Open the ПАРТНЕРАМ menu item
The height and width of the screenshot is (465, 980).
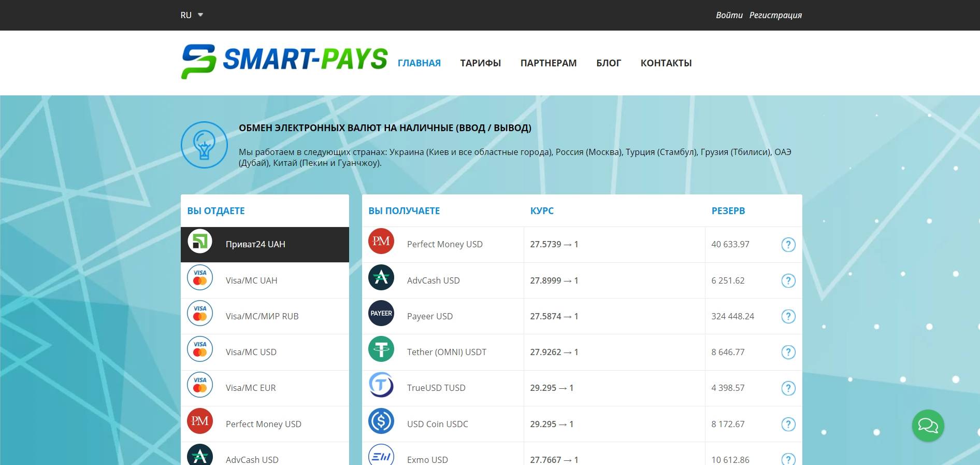(549, 63)
